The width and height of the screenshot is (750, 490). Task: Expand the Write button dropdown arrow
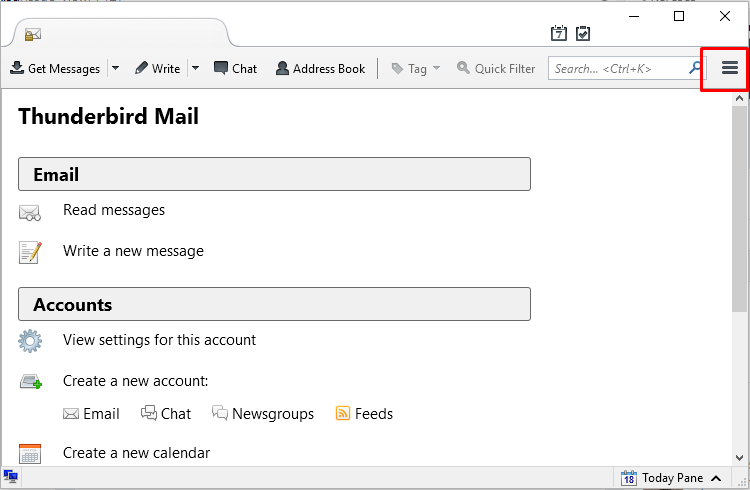tap(195, 68)
